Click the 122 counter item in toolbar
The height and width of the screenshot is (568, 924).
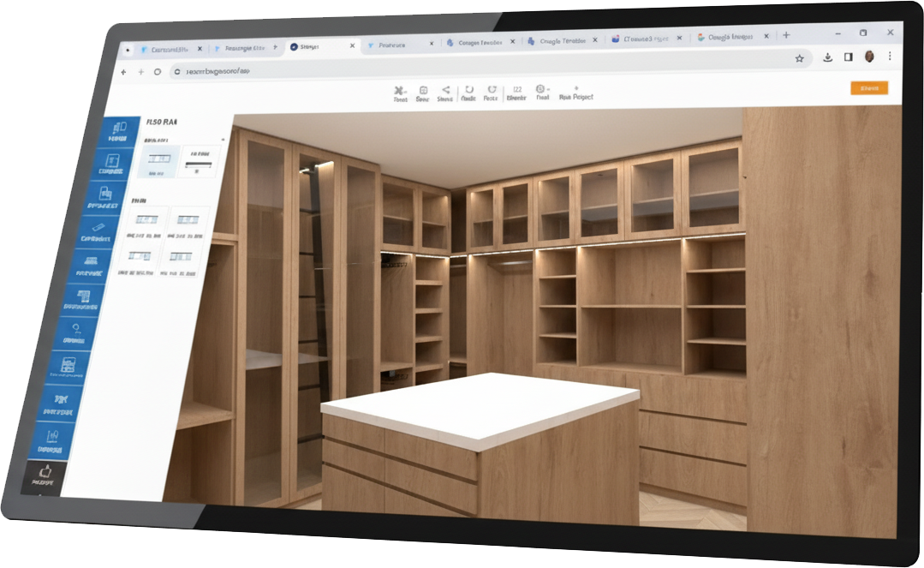[516, 93]
